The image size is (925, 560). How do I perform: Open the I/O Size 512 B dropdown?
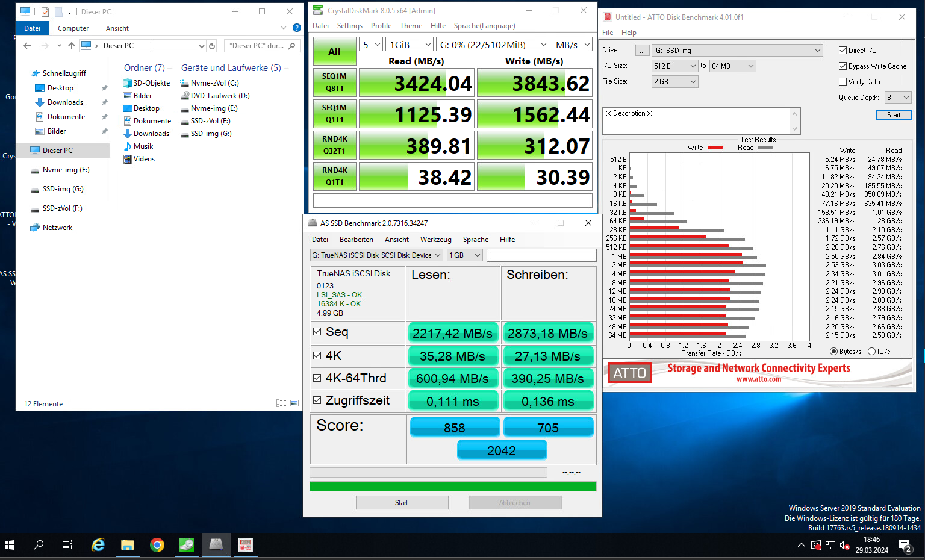[675, 66]
